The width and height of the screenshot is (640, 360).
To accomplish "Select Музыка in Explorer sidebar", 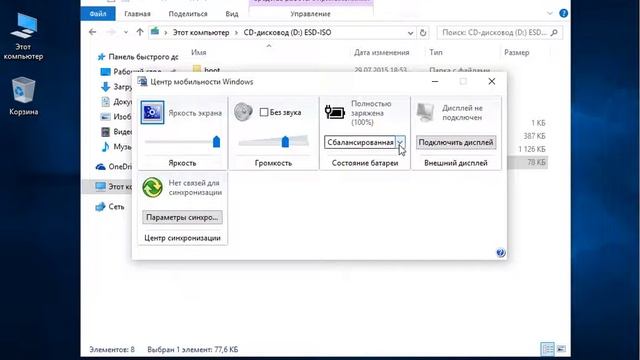I will tap(116, 147).
